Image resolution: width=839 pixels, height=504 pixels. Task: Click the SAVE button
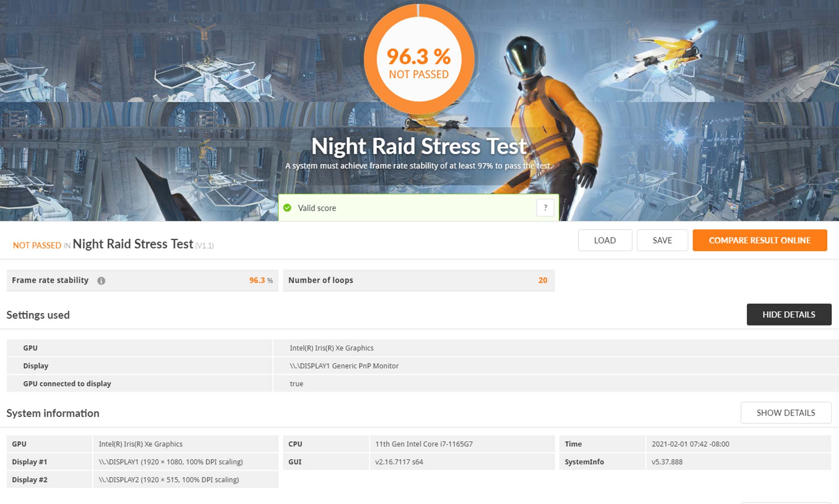pyautogui.click(x=662, y=240)
